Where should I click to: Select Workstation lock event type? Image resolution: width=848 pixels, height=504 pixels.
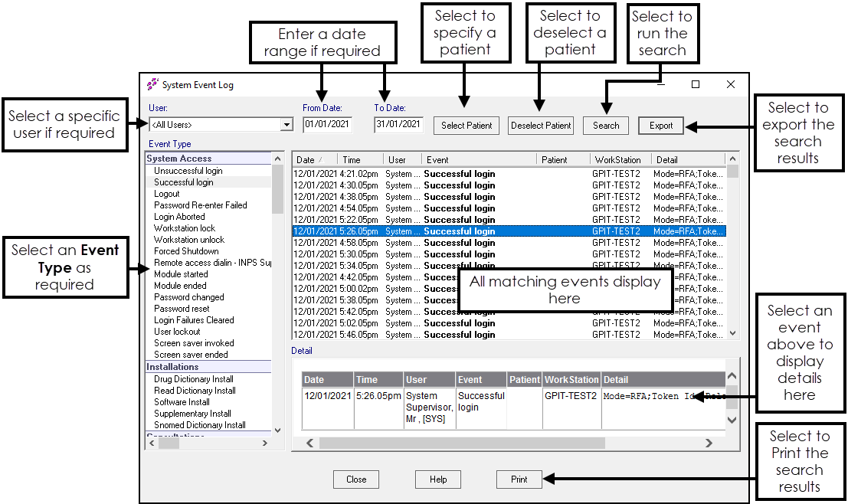point(185,228)
